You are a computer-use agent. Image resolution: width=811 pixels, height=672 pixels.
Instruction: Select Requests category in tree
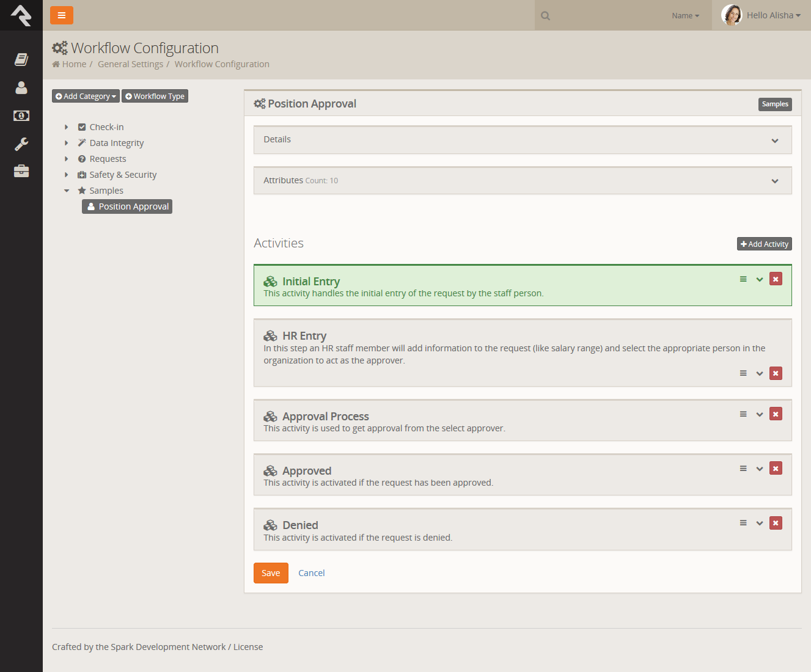108,159
